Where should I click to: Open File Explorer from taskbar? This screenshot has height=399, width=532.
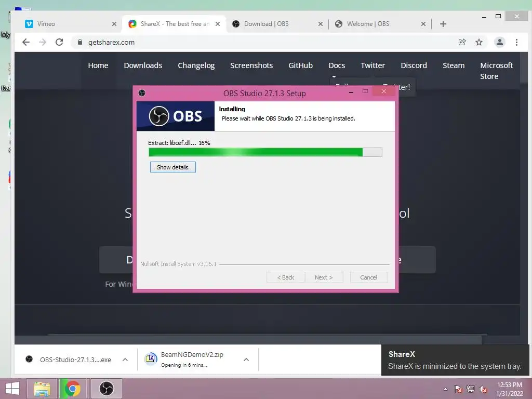42,389
